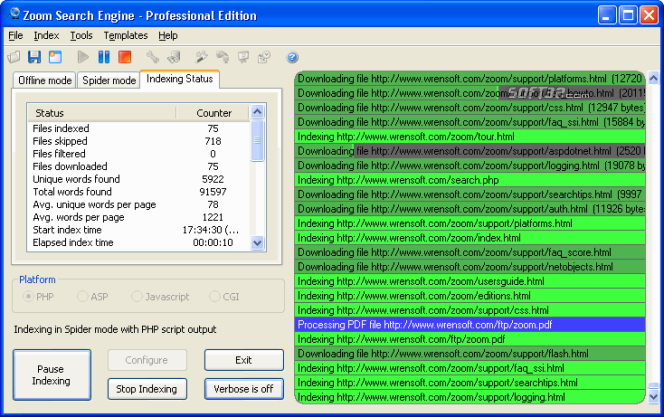Click the Downloading support/faq_score.html log line

[x=470, y=252]
